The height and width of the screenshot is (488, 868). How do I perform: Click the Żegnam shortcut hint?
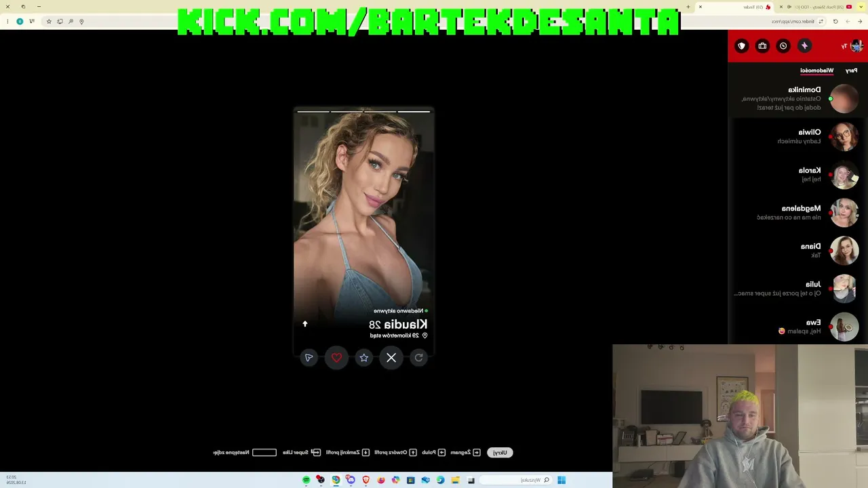465,453
